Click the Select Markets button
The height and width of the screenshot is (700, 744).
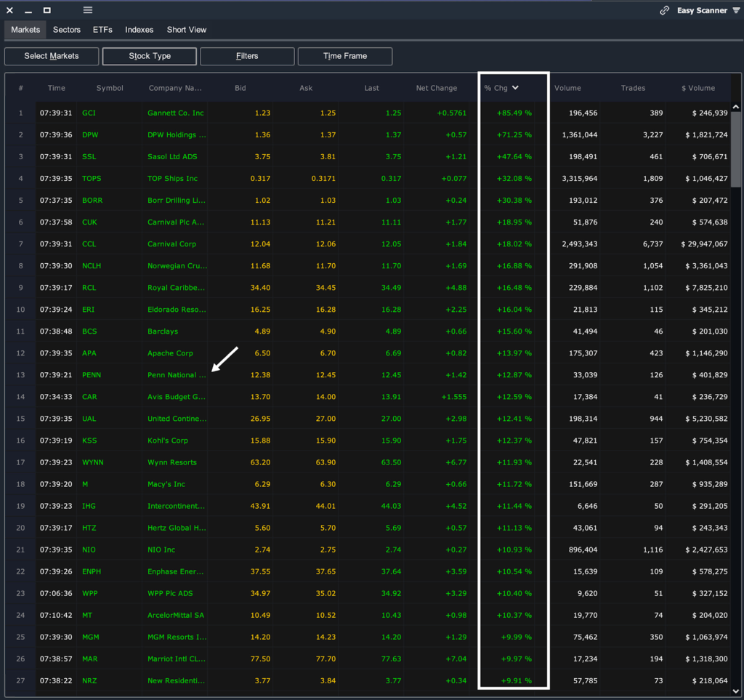52,56
